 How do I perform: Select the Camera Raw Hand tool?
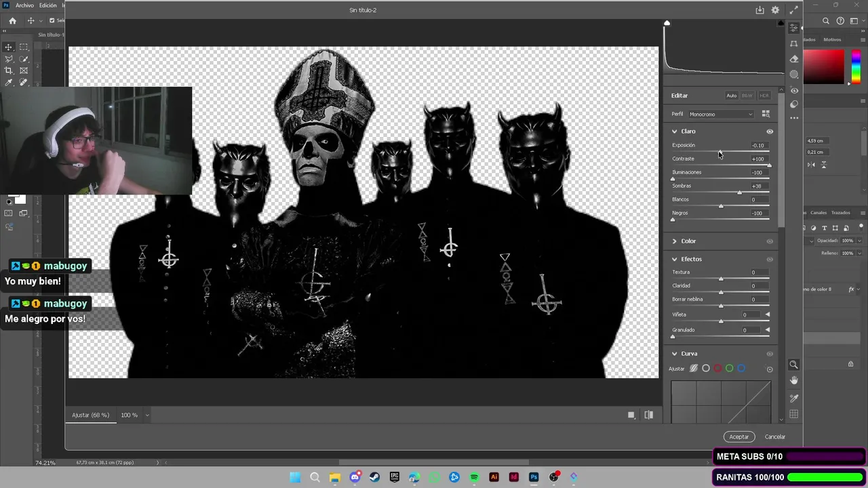(x=794, y=380)
